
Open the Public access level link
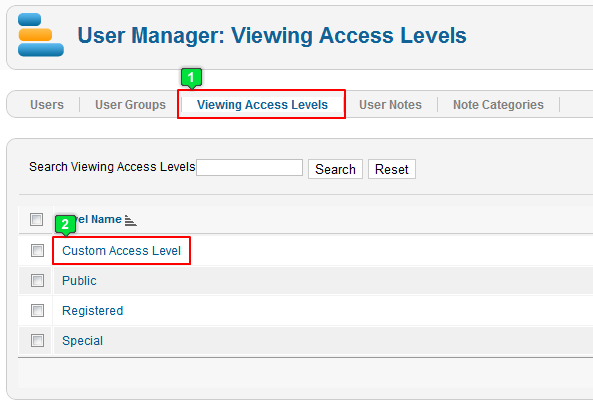pos(79,281)
